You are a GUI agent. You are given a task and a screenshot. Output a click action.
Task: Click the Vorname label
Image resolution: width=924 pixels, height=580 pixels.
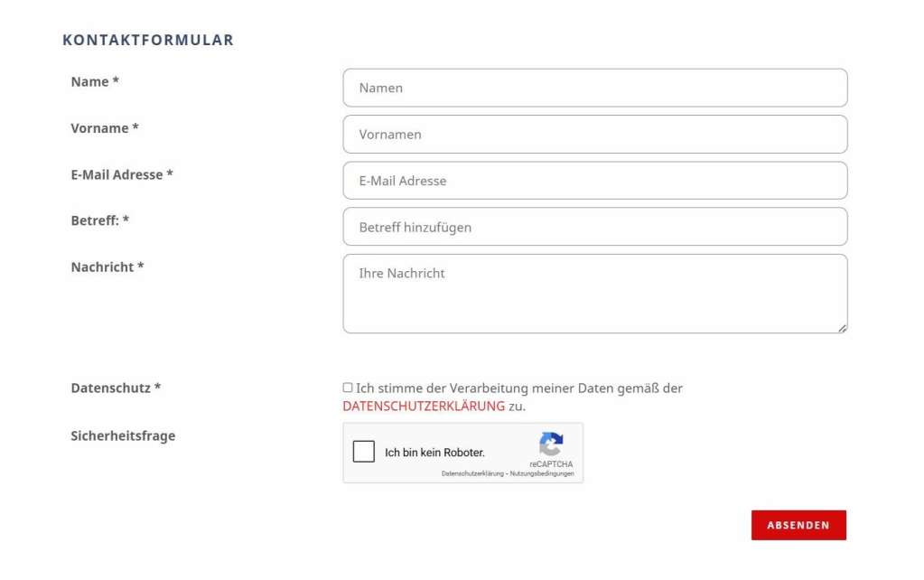pos(105,127)
